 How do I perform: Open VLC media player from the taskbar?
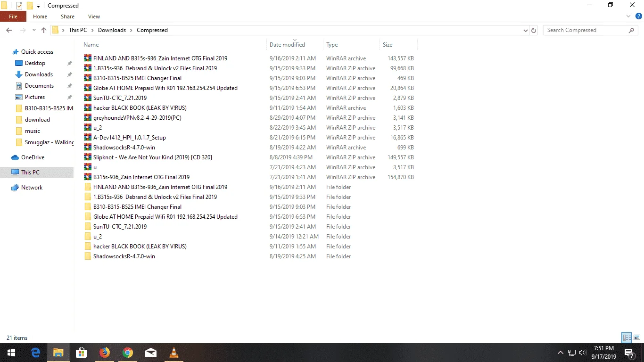pos(173,353)
